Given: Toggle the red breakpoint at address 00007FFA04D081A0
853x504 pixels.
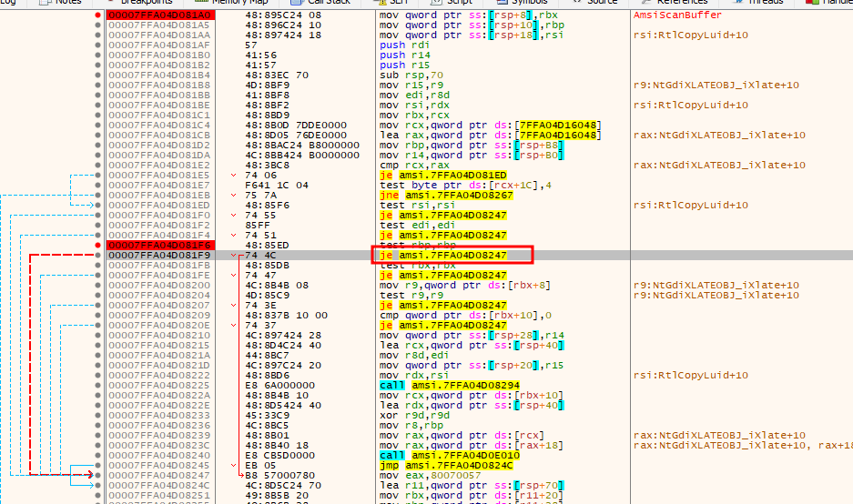Looking at the screenshot, I should coord(98,16).
